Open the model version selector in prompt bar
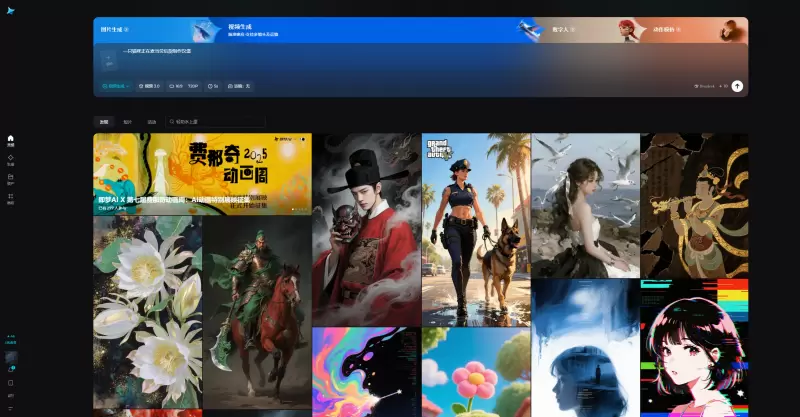The image size is (800, 417). (149, 86)
